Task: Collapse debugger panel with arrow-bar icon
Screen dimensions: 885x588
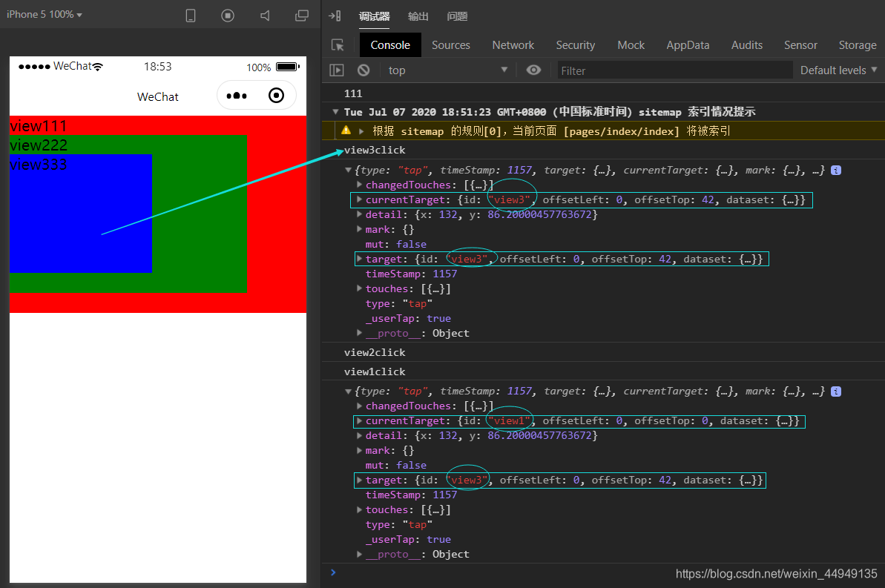Action: tap(335, 16)
